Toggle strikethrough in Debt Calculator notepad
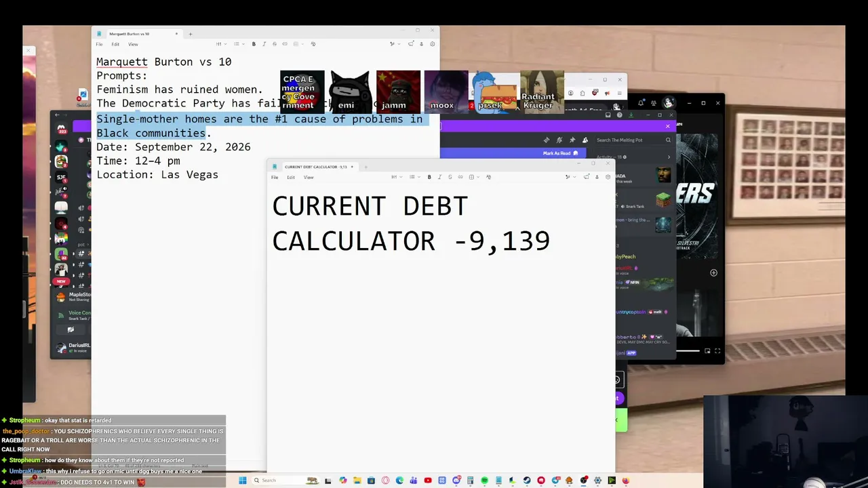Image resolution: width=868 pixels, height=488 pixels. tap(450, 177)
